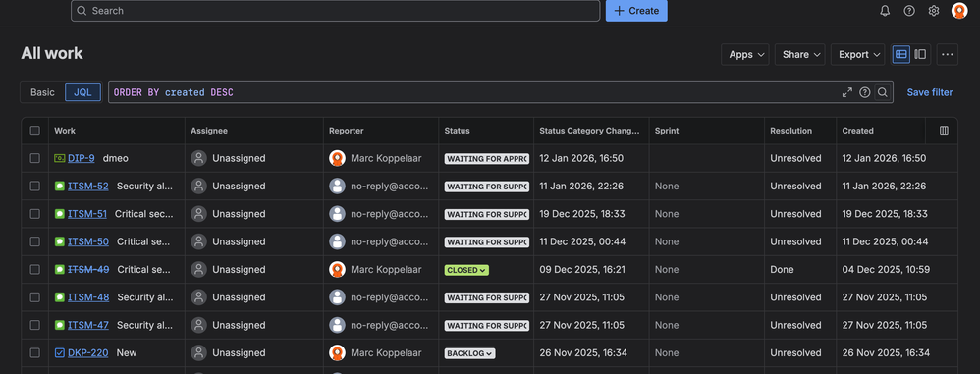Click the Unassigned avatar for DIP-9
Image resolution: width=980 pixels, height=374 pixels.
[x=198, y=159]
